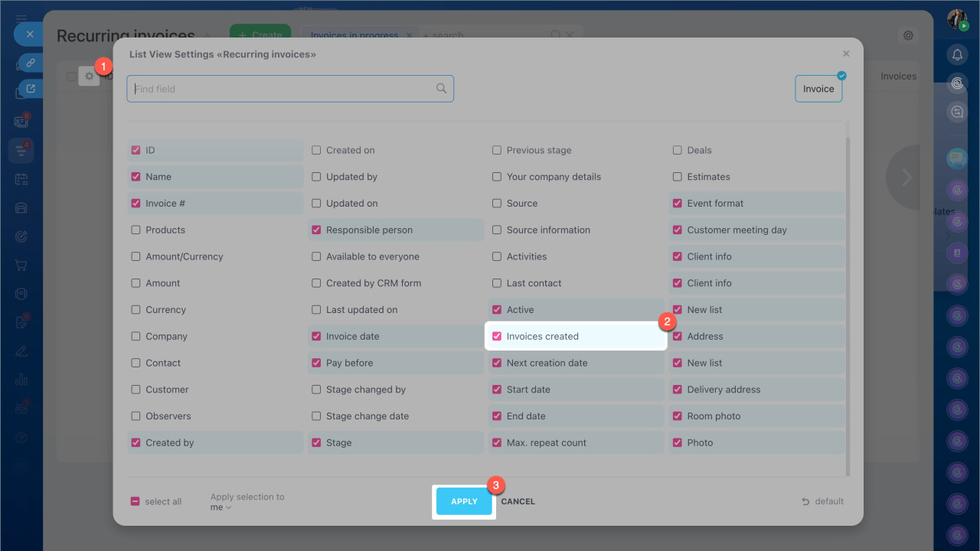Uncheck the Invoices created checkbox

coord(497,336)
